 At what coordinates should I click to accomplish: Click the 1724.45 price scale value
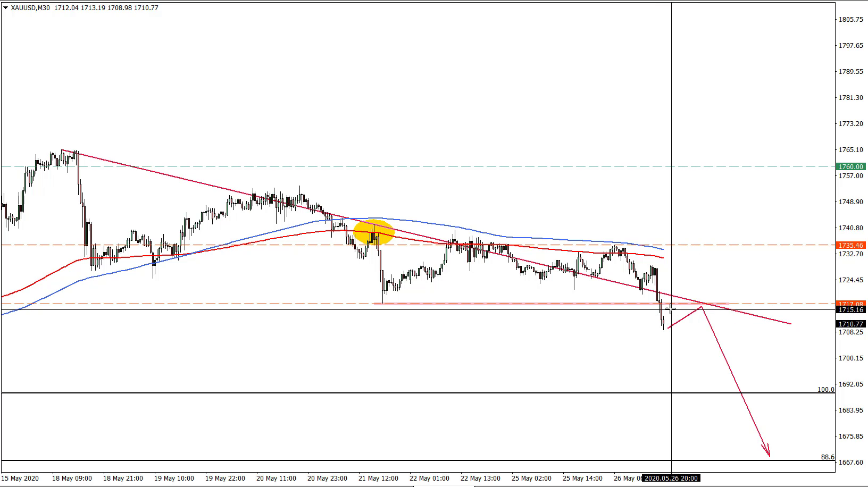(x=850, y=280)
